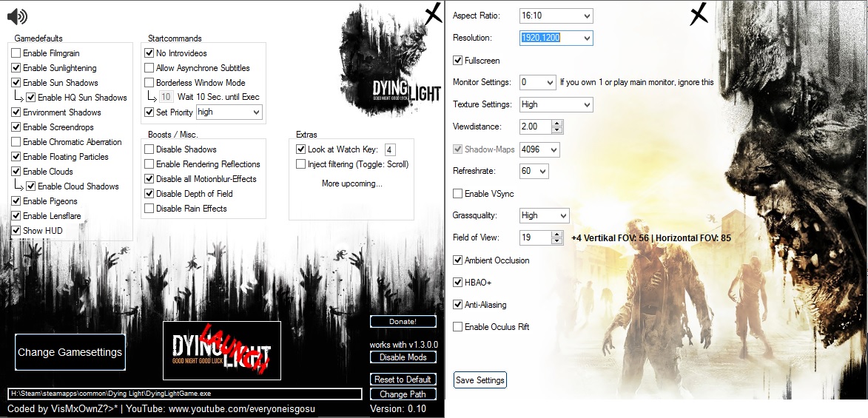This screenshot has width=868, height=418.
Task: Open the Aspect Ratio dropdown
Action: point(556,16)
